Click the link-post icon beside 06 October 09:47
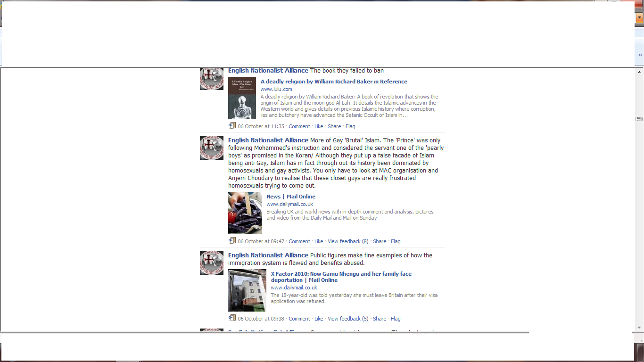644x362 pixels. click(x=232, y=241)
